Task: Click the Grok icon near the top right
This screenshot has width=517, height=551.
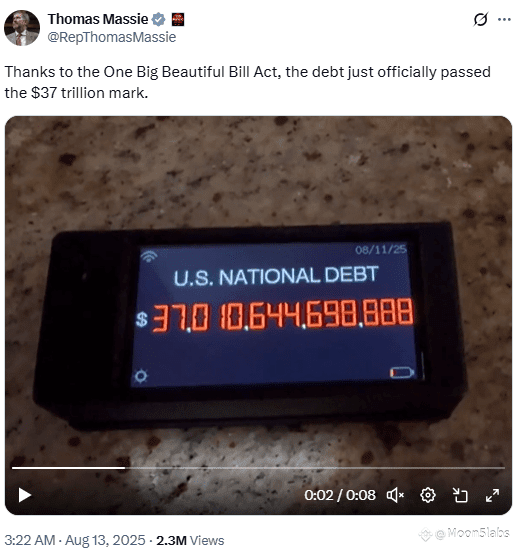Action: tap(480, 19)
